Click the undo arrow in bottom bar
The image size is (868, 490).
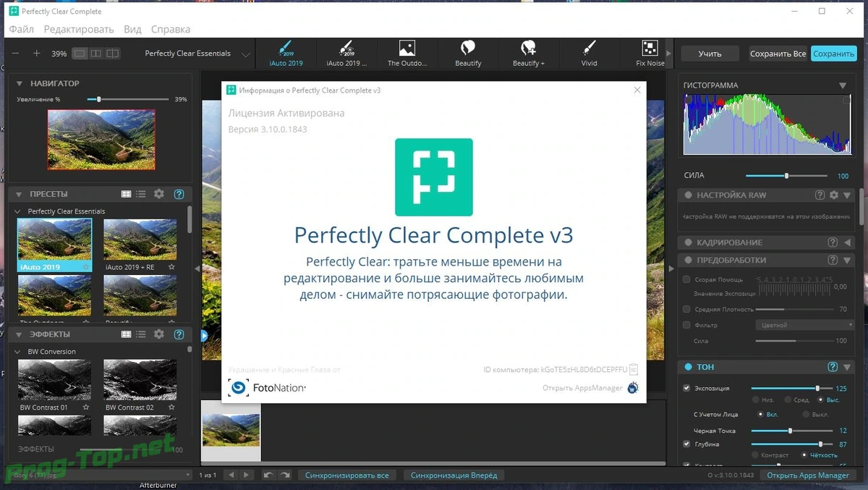click(268, 476)
